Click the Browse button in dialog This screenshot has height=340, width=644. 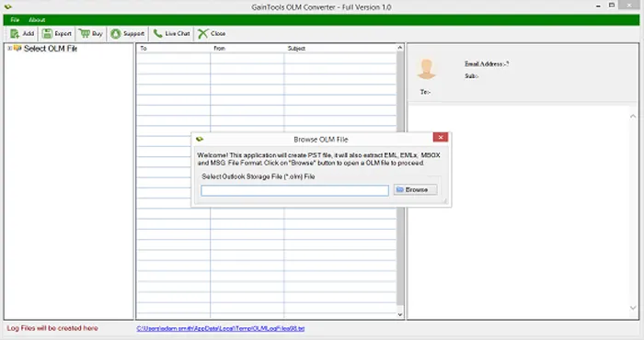click(x=415, y=190)
